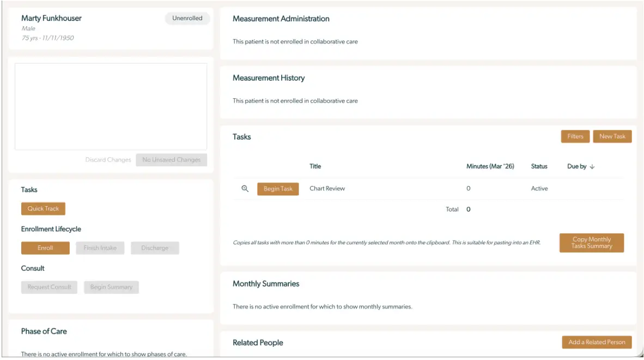Click the Finish Intake button

[99, 248]
